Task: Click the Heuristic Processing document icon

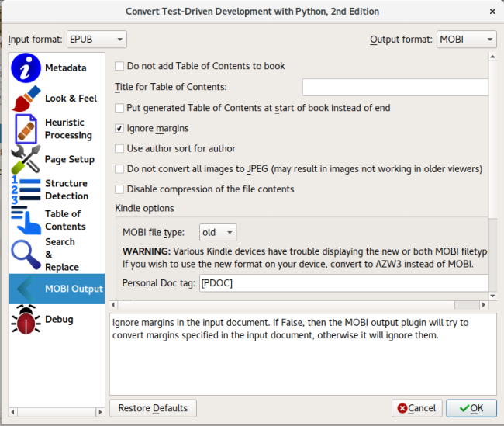Action: [x=26, y=129]
